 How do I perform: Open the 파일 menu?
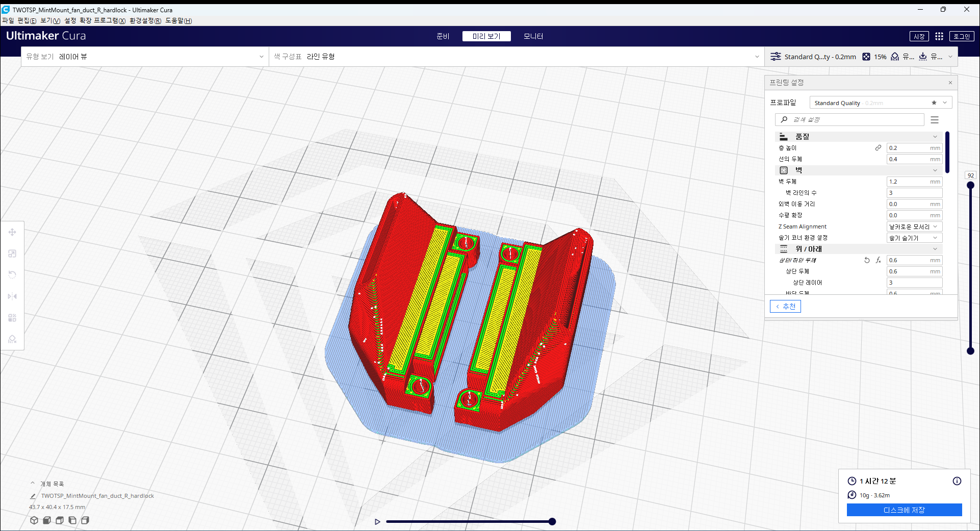click(8, 20)
